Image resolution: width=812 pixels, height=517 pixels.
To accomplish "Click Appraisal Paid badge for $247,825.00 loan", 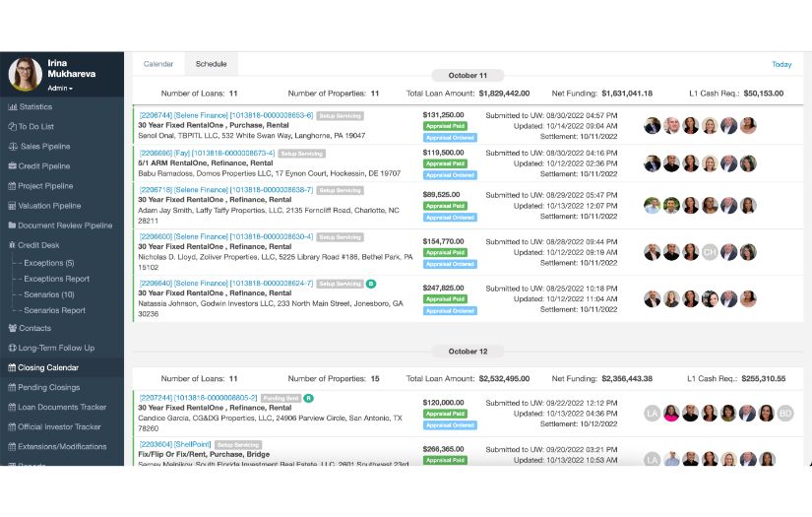I will 445,299.
